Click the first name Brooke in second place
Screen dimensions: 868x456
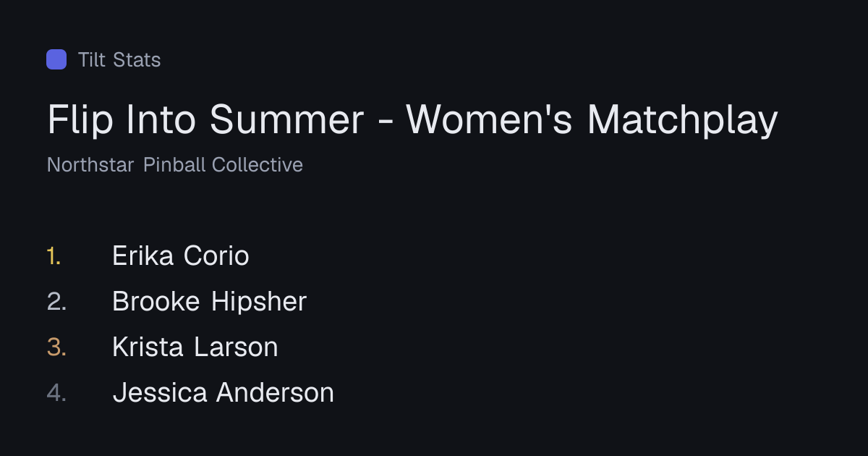tap(156, 302)
